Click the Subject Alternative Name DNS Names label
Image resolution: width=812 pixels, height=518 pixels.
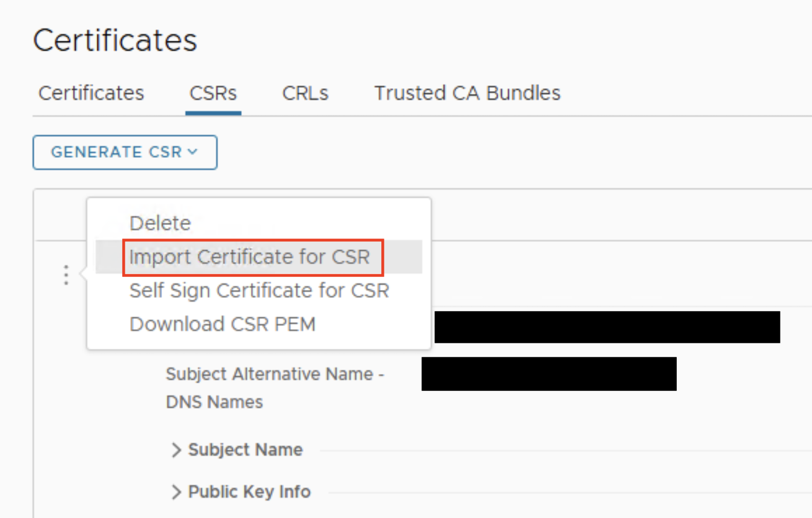(275, 388)
